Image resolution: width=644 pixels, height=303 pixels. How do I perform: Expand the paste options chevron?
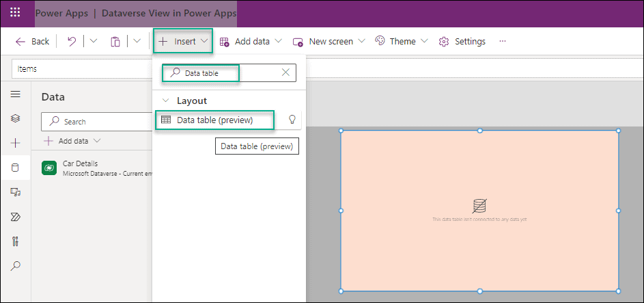(137, 41)
